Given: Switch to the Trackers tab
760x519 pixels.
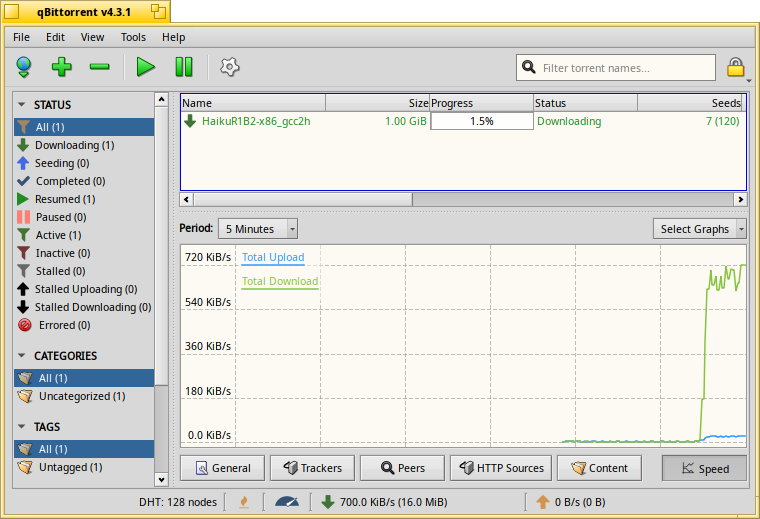Looking at the screenshot, I should [312, 468].
